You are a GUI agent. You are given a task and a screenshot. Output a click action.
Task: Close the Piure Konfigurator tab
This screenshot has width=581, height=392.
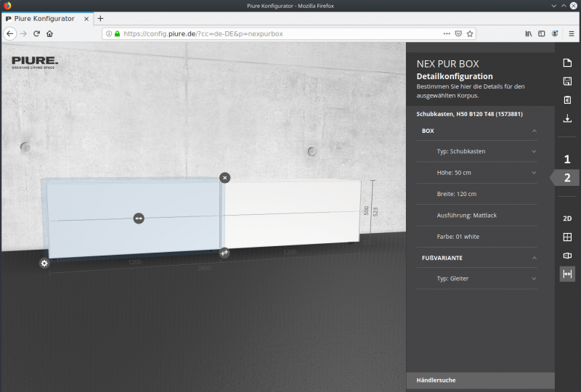point(86,19)
